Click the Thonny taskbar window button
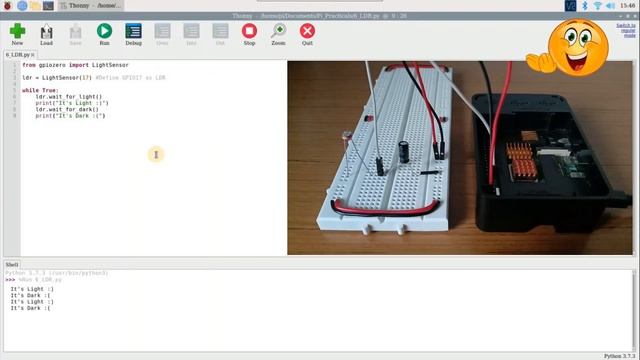The width and height of the screenshot is (640, 360). pos(91,6)
